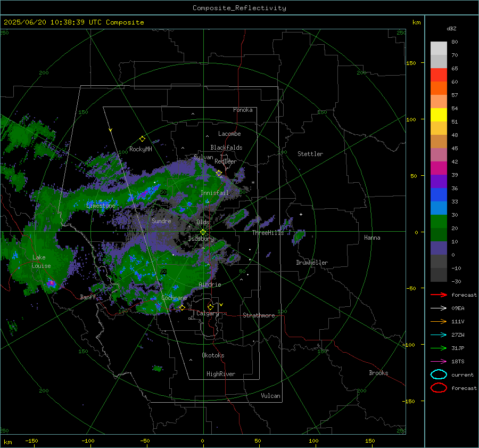Click the Ponoka town label
The height and width of the screenshot is (448, 479).
(x=243, y=110)
